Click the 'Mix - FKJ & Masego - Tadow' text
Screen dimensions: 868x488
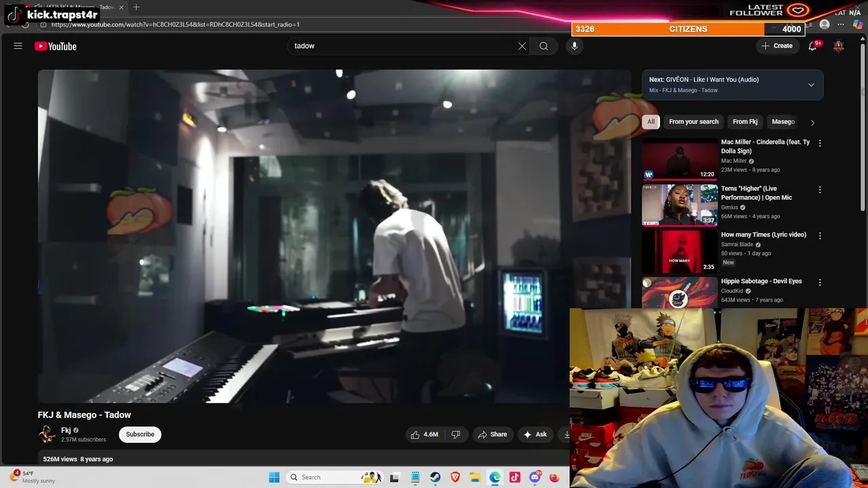(x=684, y=90)
